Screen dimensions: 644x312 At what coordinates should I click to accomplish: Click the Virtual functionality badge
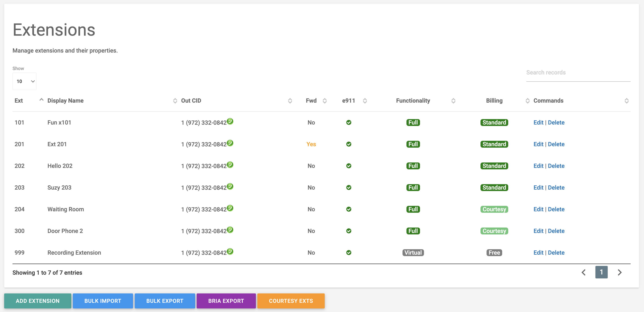pyautogui.click(x=413, y=253)
